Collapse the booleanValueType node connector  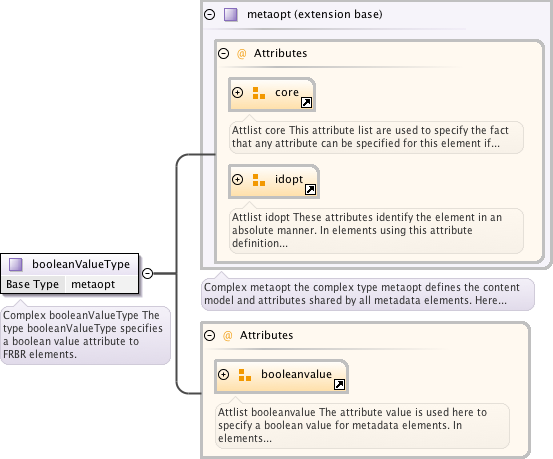point(147,273)
